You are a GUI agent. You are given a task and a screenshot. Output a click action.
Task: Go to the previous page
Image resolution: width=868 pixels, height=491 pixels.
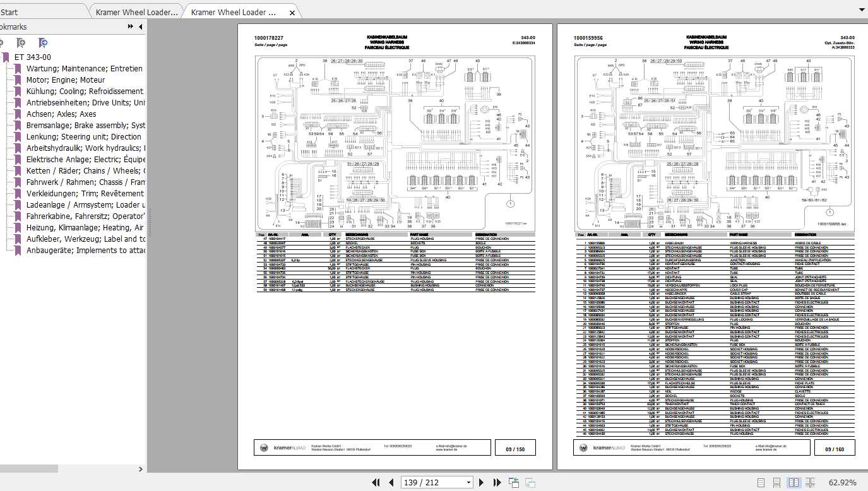click(x=391, y=483)
